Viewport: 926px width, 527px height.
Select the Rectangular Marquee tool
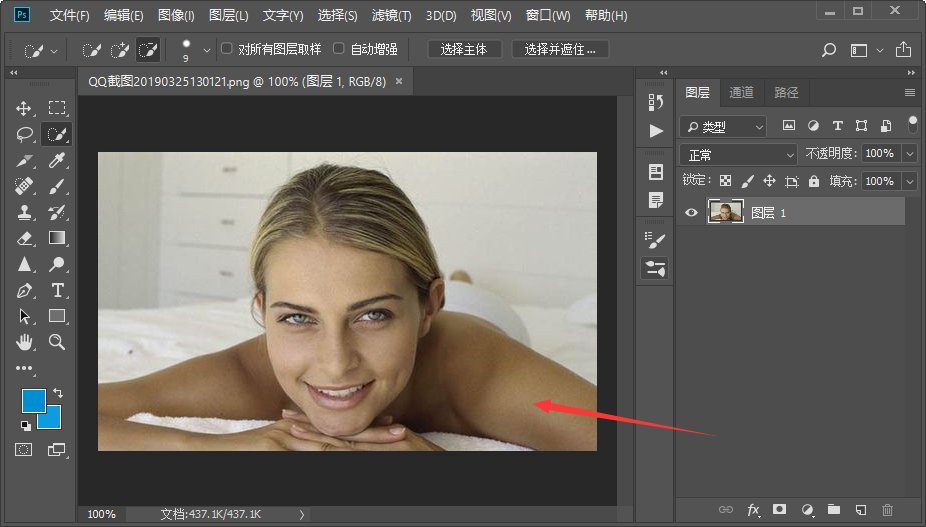tap(57, 108)
